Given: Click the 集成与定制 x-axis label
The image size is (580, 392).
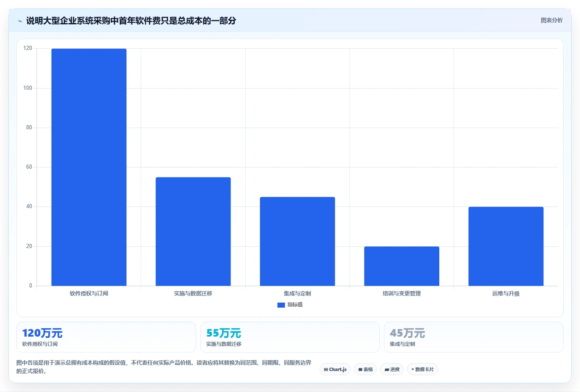Looking at the screenshot, I should click(297, 293).
